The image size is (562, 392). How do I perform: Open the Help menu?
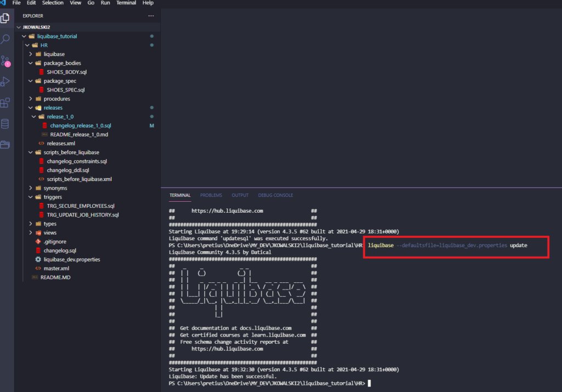148,3
